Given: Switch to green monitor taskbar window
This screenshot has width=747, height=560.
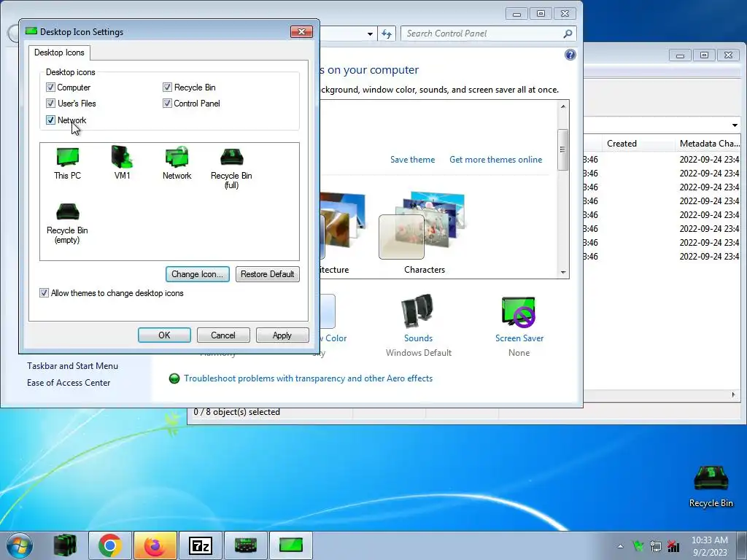Looking at the screenshot, I should point(290,545).
